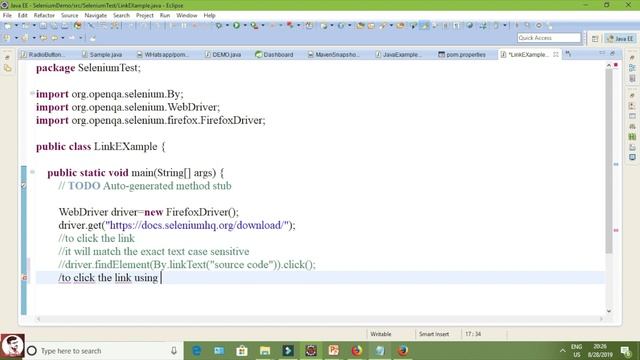Click the Windows taskbar search box

tap(104, 351)
